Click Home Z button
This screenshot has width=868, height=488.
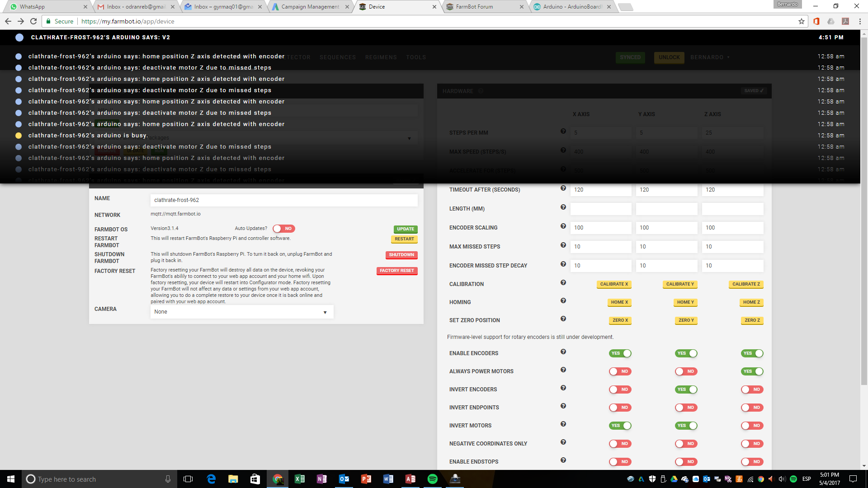pyautogui.click(x=751, y=302)
